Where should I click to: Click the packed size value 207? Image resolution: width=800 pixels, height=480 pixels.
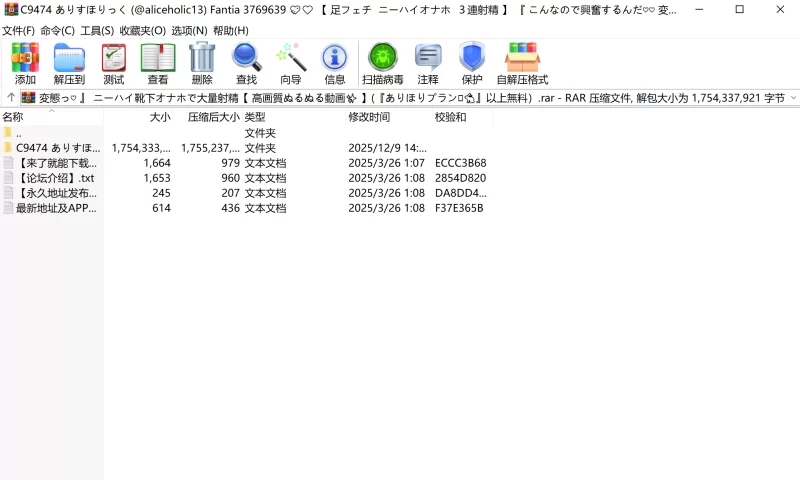231,193
